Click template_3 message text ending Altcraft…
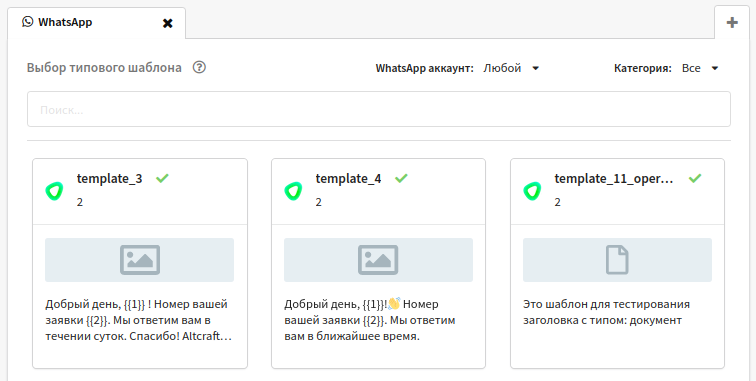 139,320
